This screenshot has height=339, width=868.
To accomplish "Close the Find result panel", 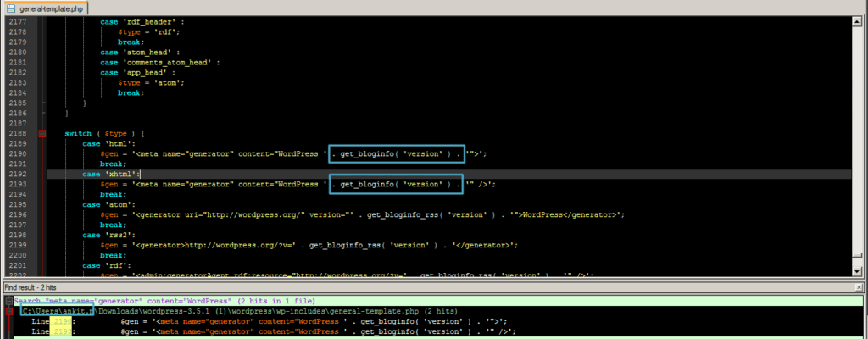I will pyautogui.click(x=859, y=289).
